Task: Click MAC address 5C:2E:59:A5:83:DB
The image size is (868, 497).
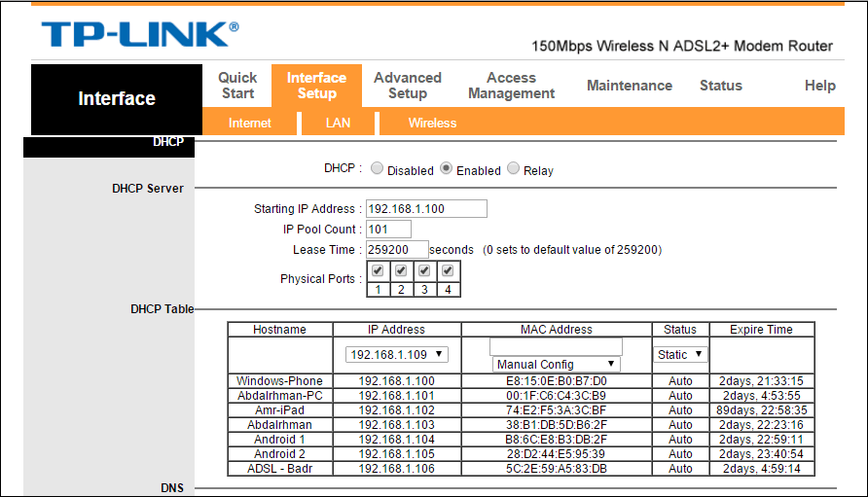Action: click(x=557, y=469)
